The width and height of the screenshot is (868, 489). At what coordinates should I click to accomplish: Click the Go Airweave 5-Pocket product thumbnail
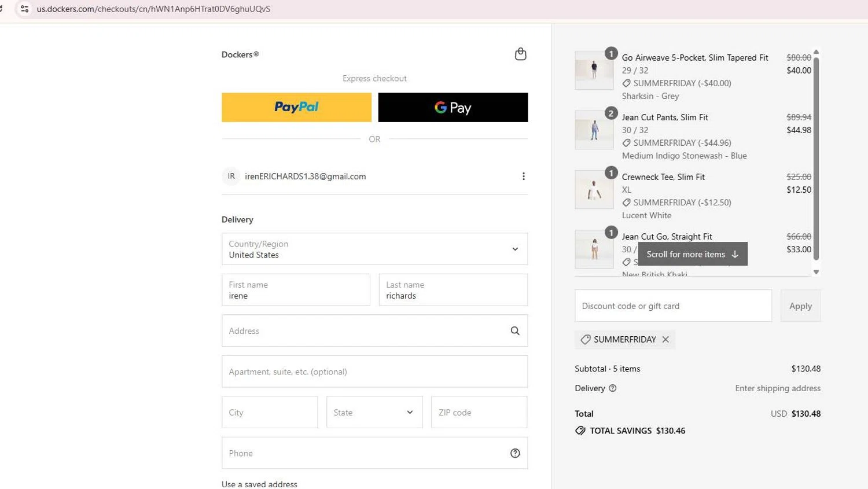pos(594,71)
